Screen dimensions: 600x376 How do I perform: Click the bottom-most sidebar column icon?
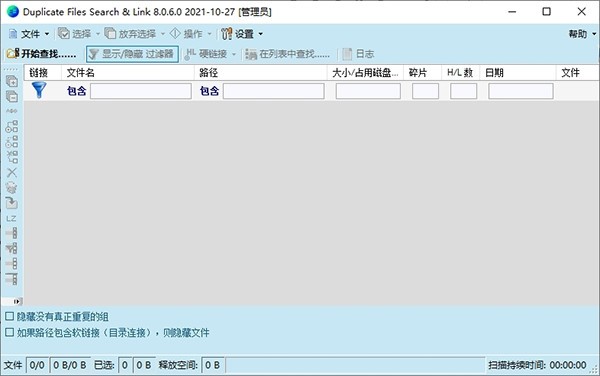(x=11, y=279)
